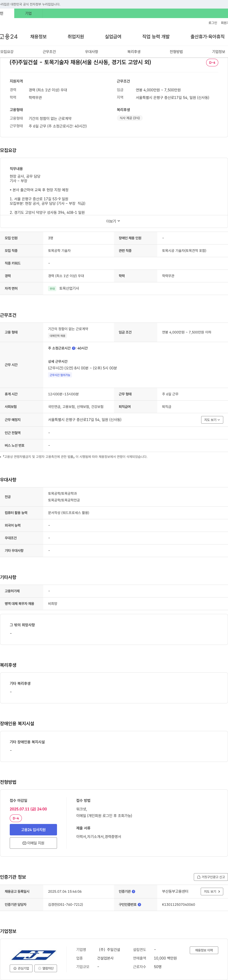
Task: Click 고용24 입사지원 apply button
Action: pos(33,830)
